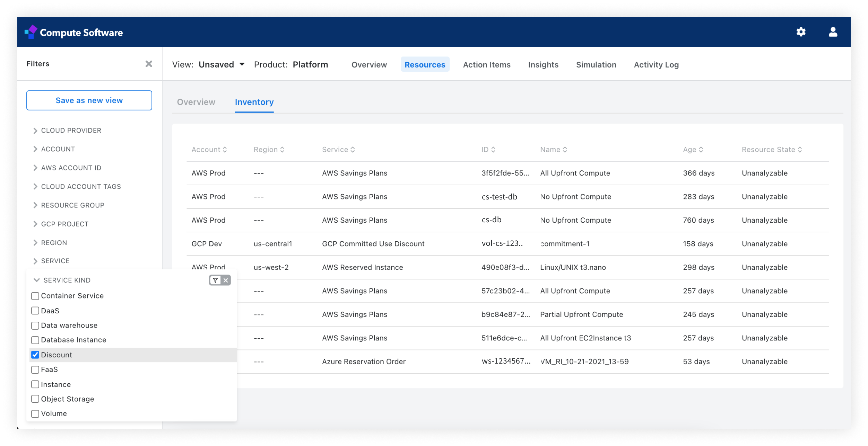
Task: Expand the Resource Group filter
Action: click(69, 205)
